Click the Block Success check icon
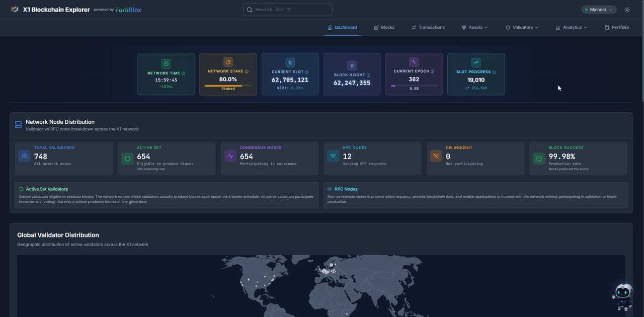The width and height of the screenshot is (644, 317). pos(539,158)
